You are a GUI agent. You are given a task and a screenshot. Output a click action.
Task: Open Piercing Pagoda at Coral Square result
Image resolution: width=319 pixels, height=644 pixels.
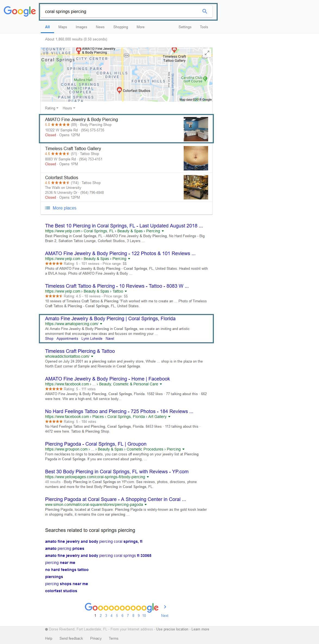pyautogui.click(x=115, y=499)
